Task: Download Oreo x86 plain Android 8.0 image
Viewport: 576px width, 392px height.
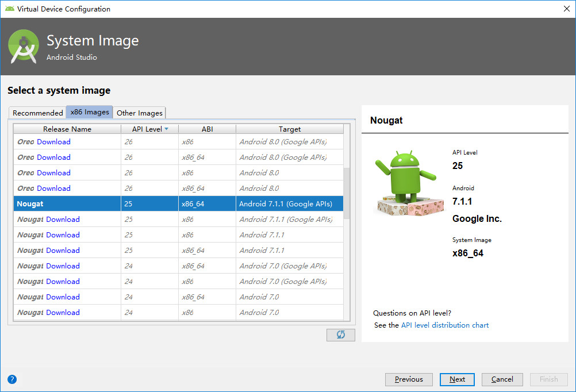Action: [53, 172]
